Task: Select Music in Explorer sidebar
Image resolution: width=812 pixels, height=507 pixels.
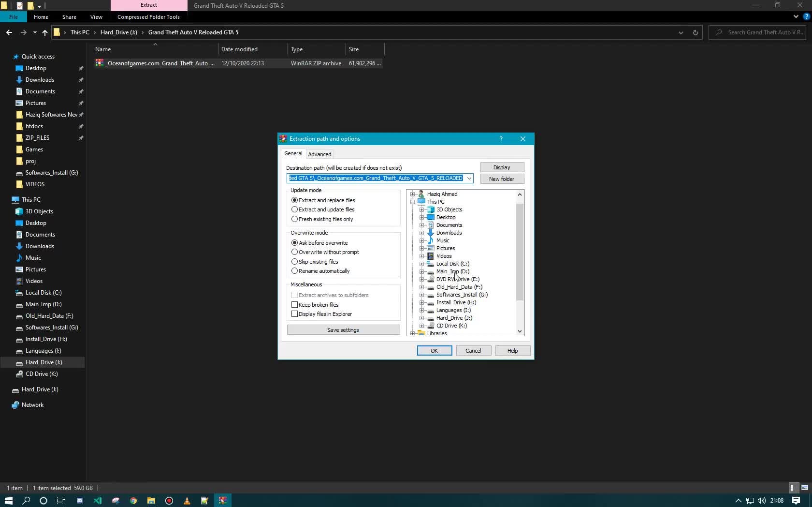Action: pyautogui.click(x=33, y=258)
